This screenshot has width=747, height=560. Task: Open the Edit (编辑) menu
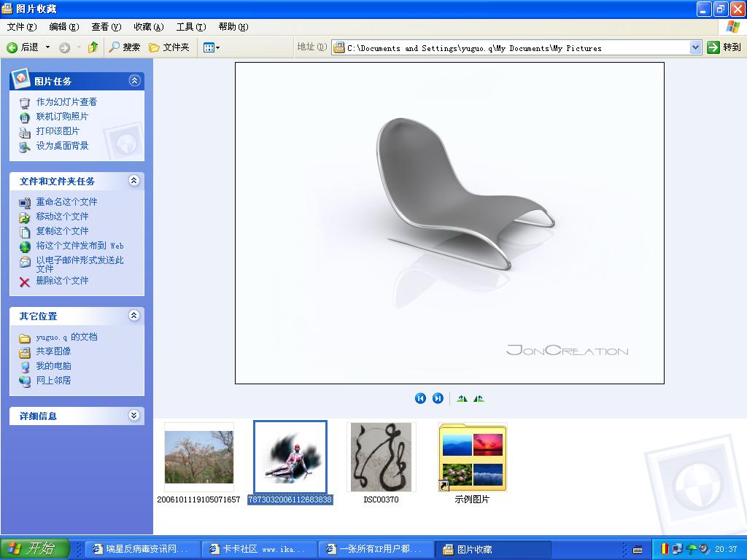[64, 27]
